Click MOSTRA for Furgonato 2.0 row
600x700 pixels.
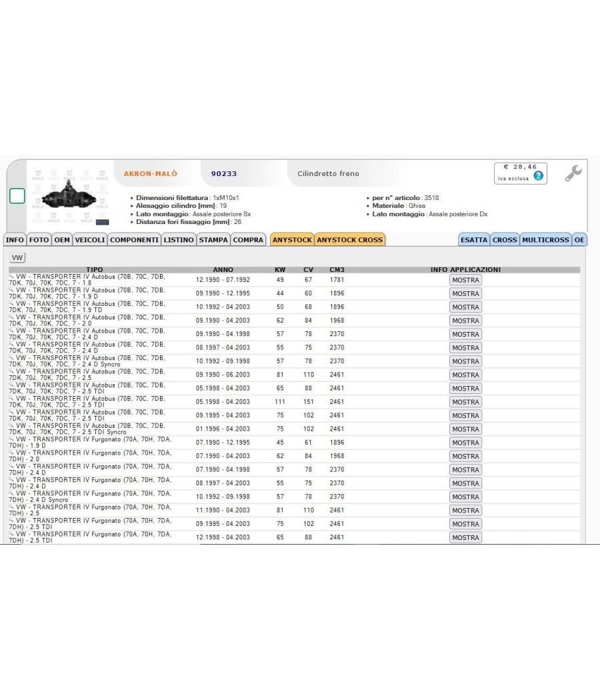click(465, 456)
